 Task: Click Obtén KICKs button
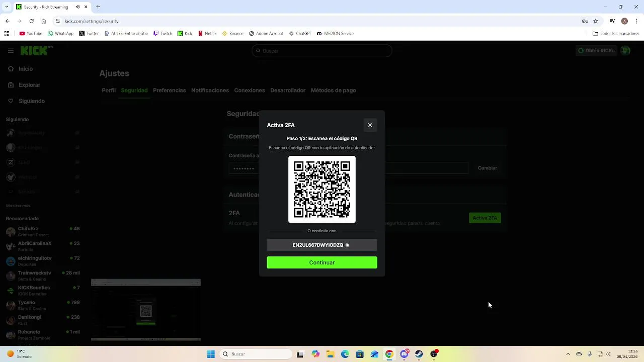(x=596, y=51)
